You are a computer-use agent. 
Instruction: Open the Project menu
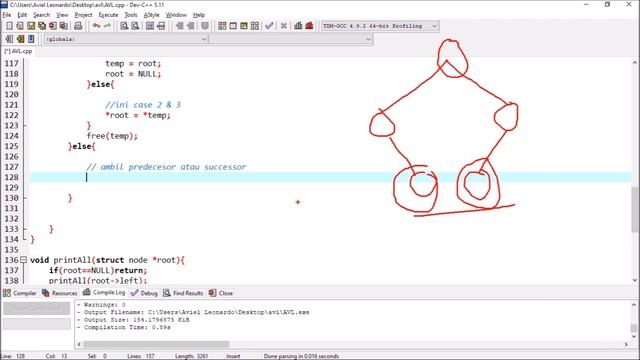pos(83,15)
